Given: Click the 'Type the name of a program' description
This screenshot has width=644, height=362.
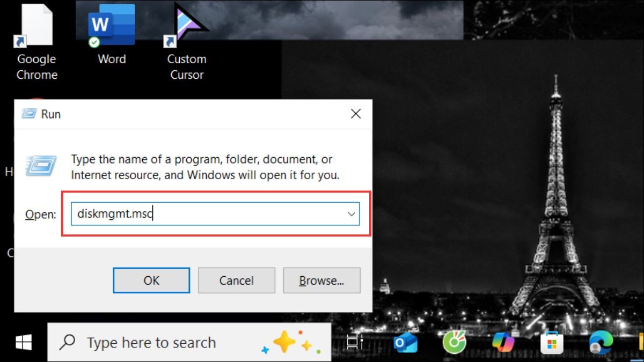Looking at the screenshot, I should tap(205, 167).
